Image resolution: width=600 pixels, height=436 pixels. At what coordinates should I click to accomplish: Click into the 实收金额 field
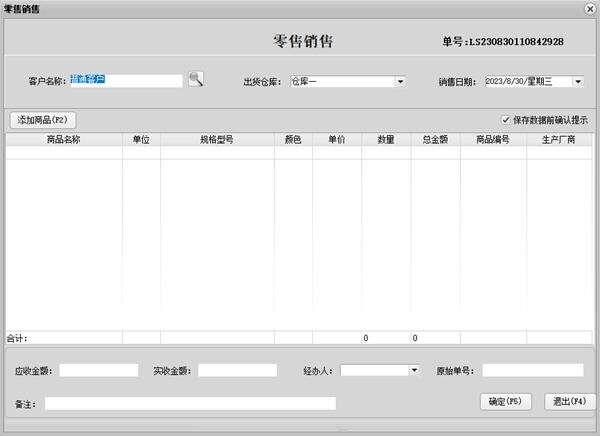point(236,370)
